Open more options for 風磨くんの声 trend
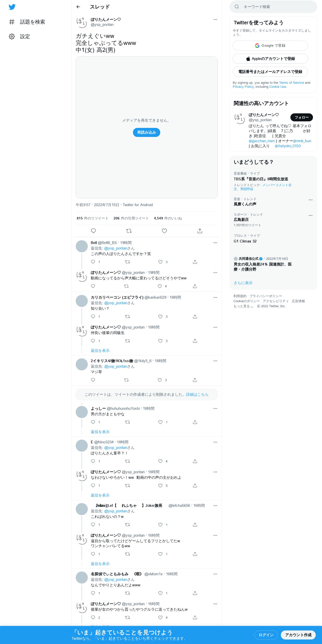The width and height of the screenshot is (322, 644). pos(310,200)
